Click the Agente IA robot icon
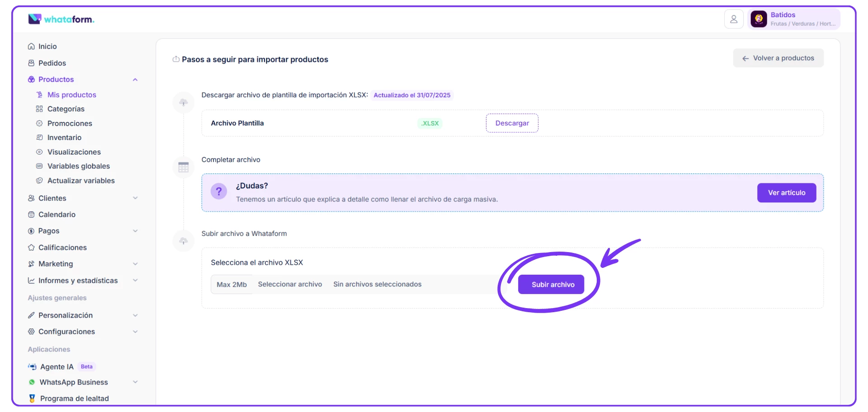 point(32,367)
